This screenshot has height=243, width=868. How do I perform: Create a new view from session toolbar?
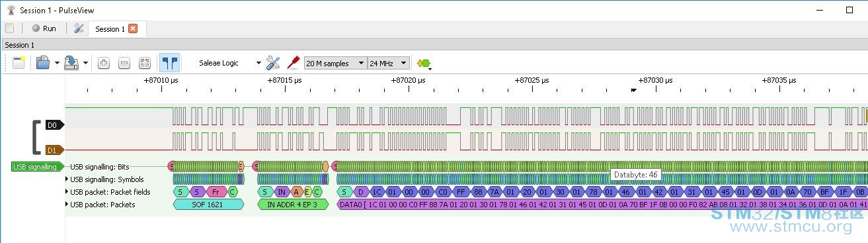coord(18,63)
